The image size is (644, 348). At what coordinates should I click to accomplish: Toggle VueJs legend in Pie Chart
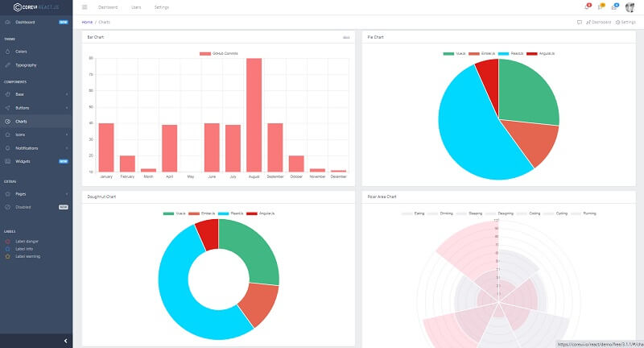coord(455,53)
